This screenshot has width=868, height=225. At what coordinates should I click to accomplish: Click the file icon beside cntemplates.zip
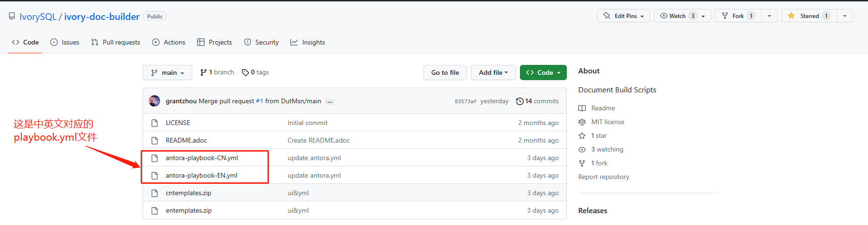154,193
